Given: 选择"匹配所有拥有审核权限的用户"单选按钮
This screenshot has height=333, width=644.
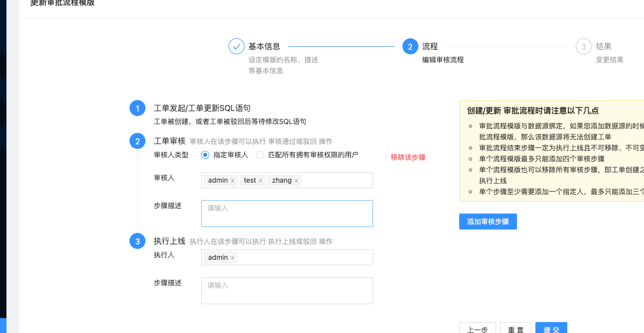Looking at the screenshot, I should pyautogui.click(x=259, y=155).
